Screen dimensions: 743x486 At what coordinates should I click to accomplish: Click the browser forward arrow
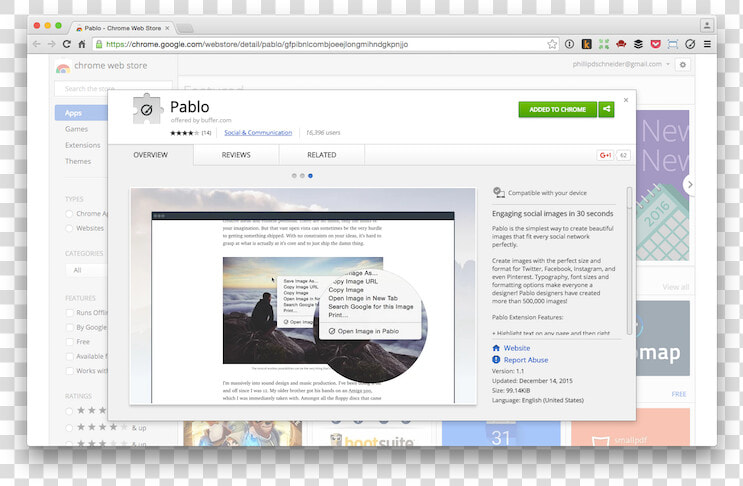[x=51, y=44]
